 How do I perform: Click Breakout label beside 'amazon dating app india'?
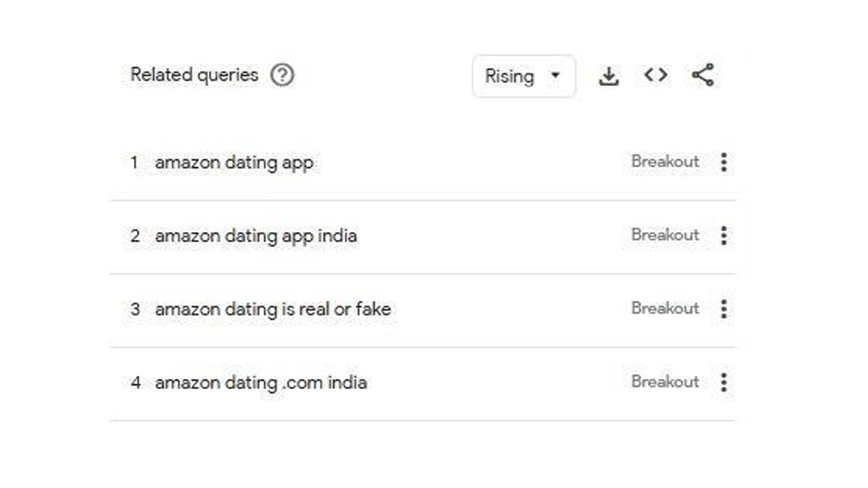665,235
